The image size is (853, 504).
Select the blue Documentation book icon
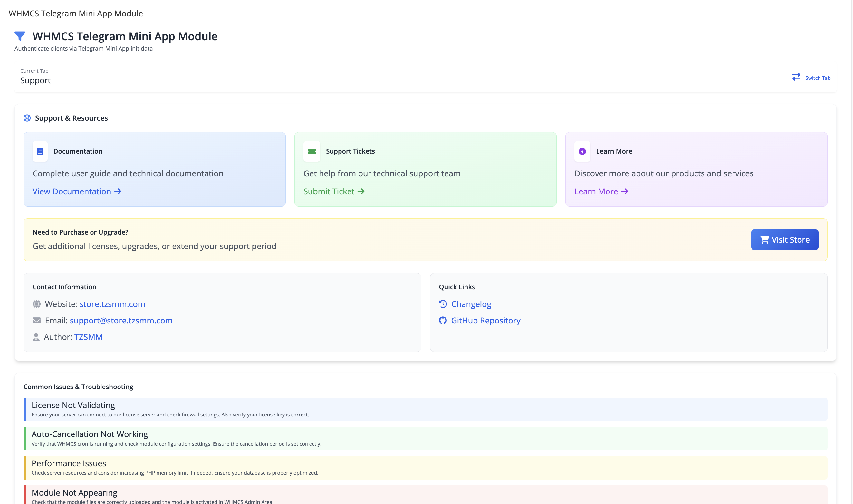(x=40, y=151)
